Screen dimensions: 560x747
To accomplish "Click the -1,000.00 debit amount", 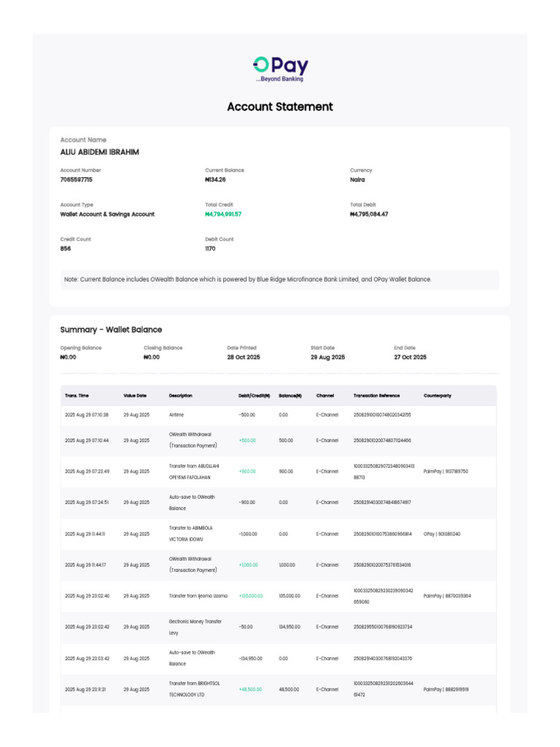I will click(248, 534).
